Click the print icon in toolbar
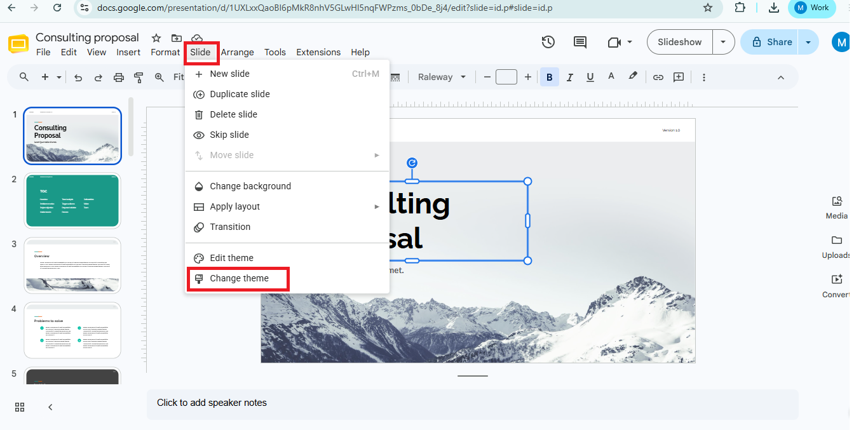Viewport: 868px width, 430px height. pos(118,77)
